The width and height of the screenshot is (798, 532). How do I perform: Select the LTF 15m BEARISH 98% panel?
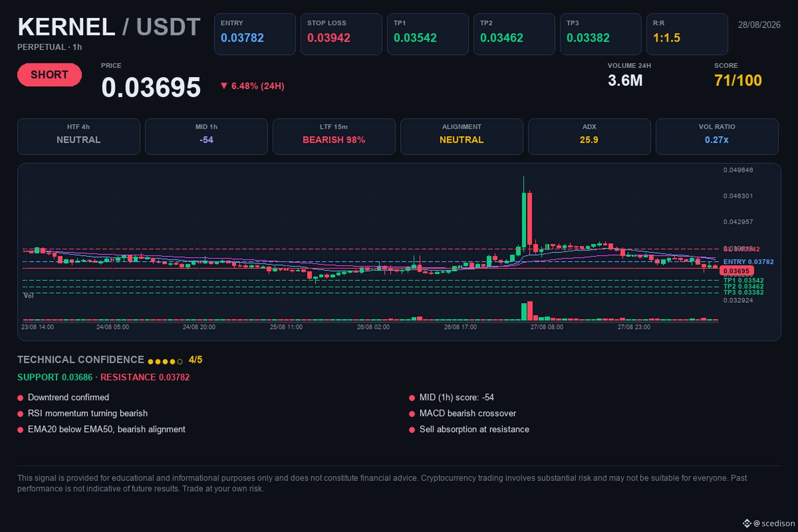[x=334, y=137]
